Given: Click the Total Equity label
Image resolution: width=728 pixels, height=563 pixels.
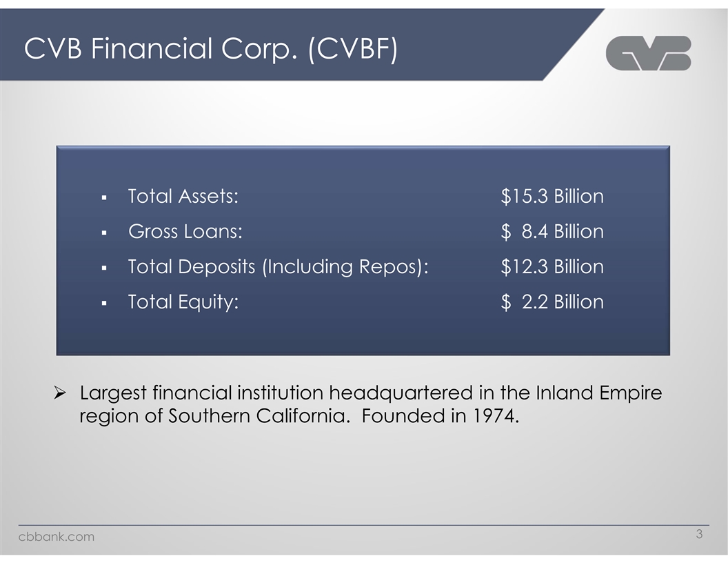Looking at the screenshot, I should click(183, 302).
